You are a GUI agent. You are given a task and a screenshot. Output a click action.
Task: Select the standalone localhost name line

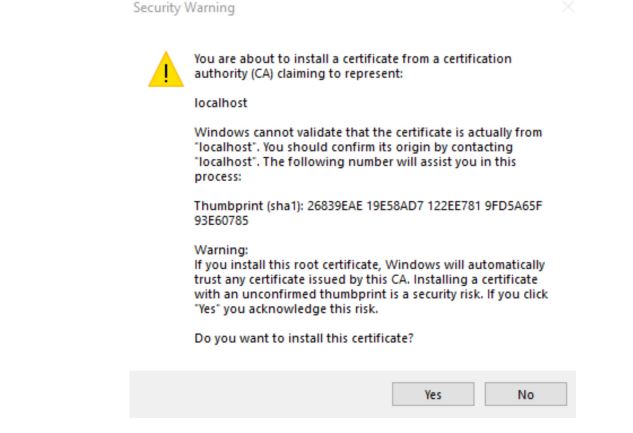tap(221, 103)
